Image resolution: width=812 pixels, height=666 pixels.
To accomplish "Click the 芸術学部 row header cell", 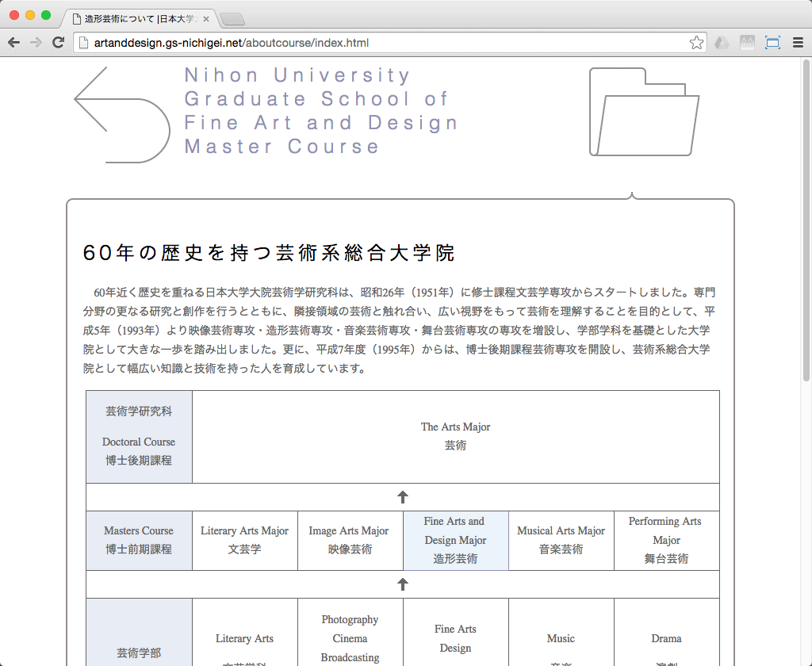I will 139,633.
